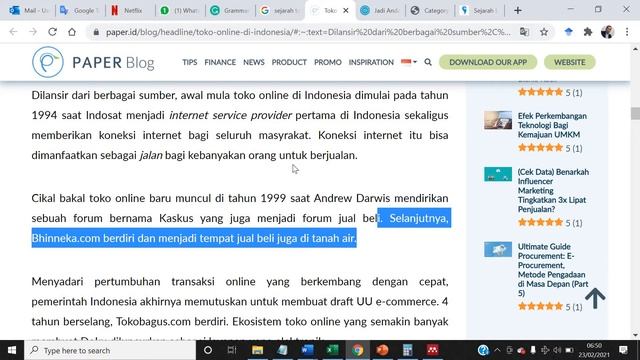
Task: Open the TIPS menu item
Action: pos(189,62)
